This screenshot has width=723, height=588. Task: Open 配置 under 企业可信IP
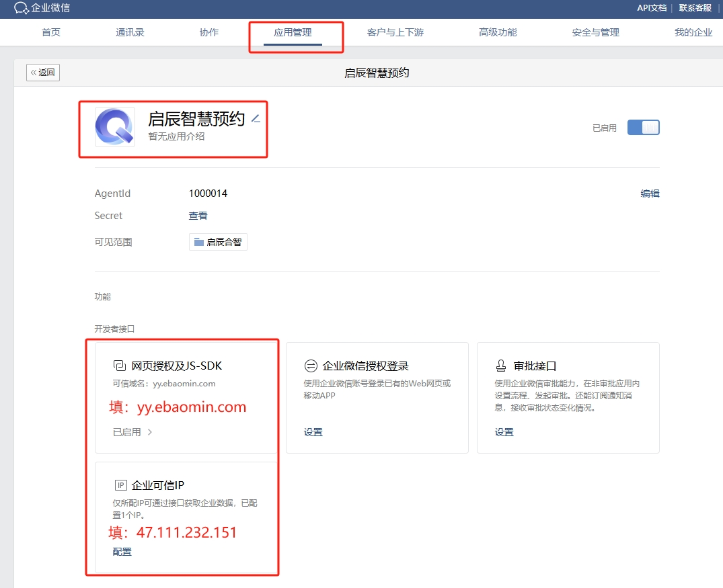tap(122, 552)
